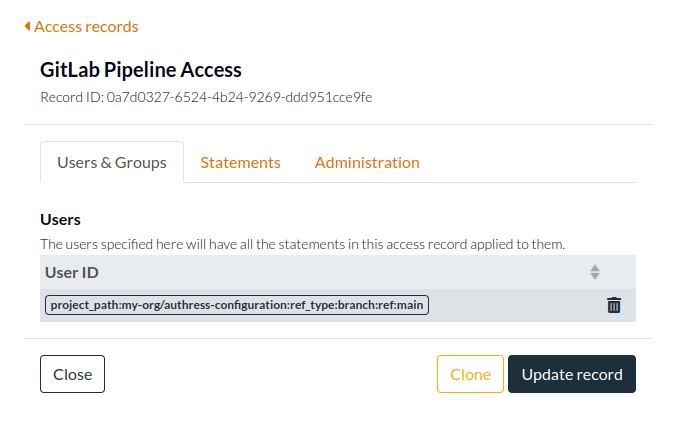Viewport: 675px width, 428px height.
Task: Click the users description sentence
Action: 302,243
